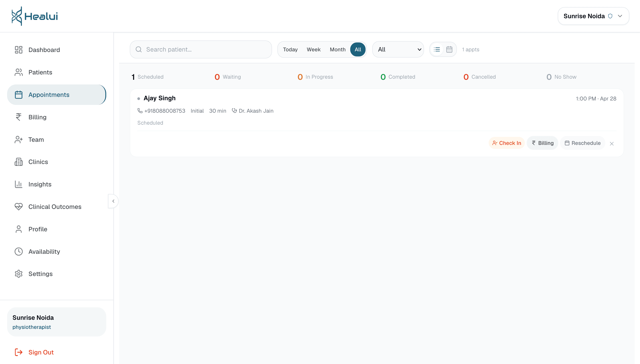Click the shield icon next to Sunrise Noida
The width and height of the screenshot is (640, 364).
point(610,16)
